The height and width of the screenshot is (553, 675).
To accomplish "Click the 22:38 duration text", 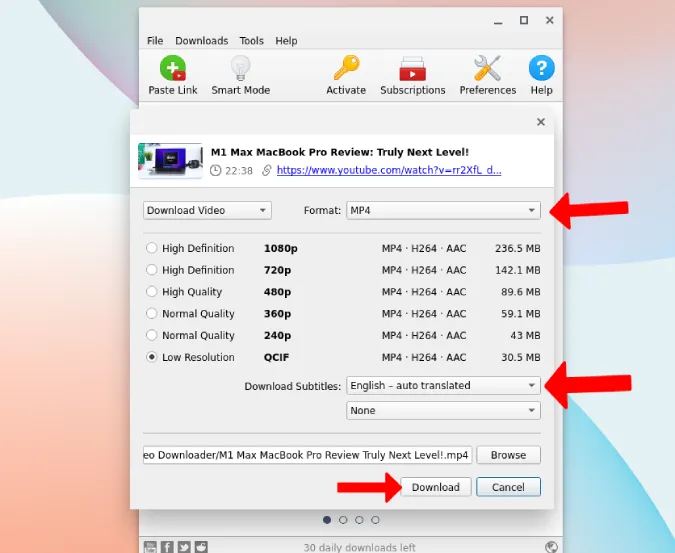I will (x=239, y=171).
